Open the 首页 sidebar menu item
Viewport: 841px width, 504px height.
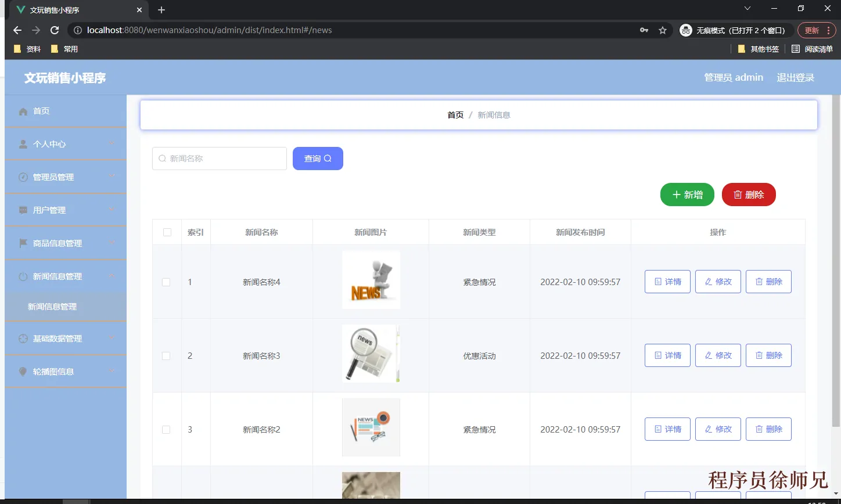coord(66,111)
